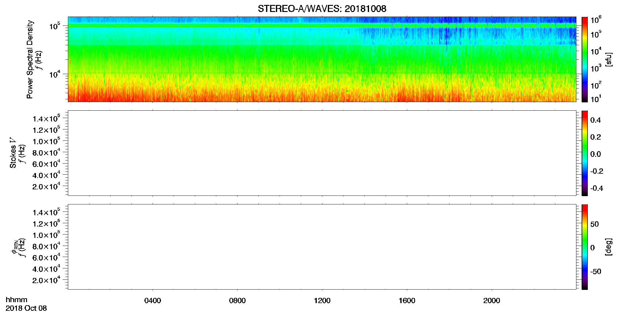Screen dimensions: 644x332
Task: Select the 2000 time axis label
Action: tap(492, 301)
